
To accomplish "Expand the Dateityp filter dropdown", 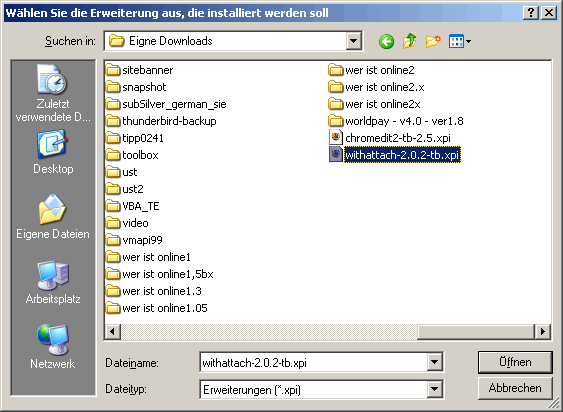I will pyautogui.click(x=434, y=389).
